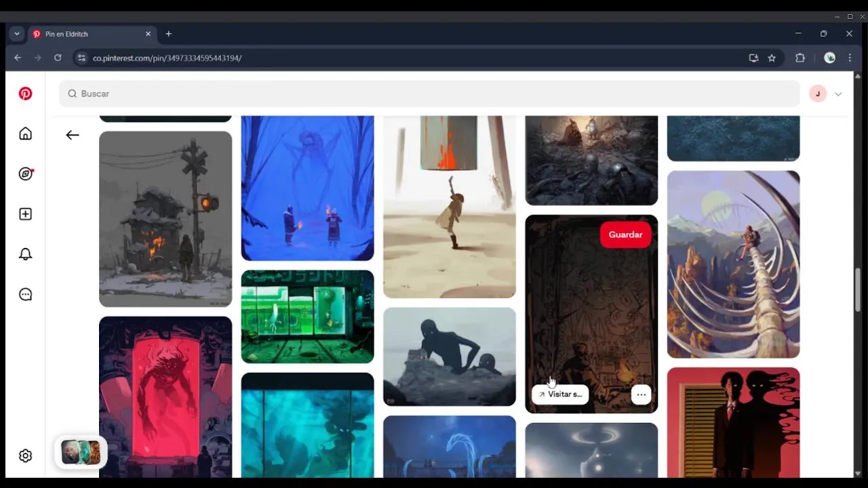Open the green neon aquarium pin

point(307,317)
